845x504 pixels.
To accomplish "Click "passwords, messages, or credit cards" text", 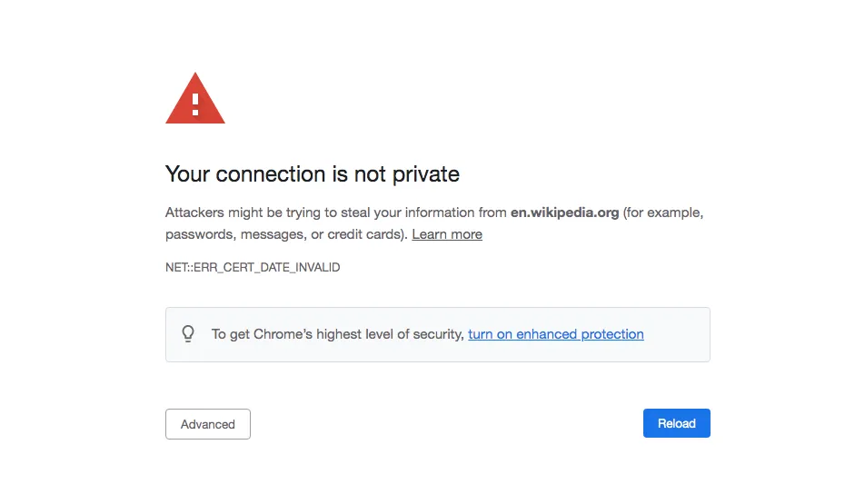I will point(284,234).
